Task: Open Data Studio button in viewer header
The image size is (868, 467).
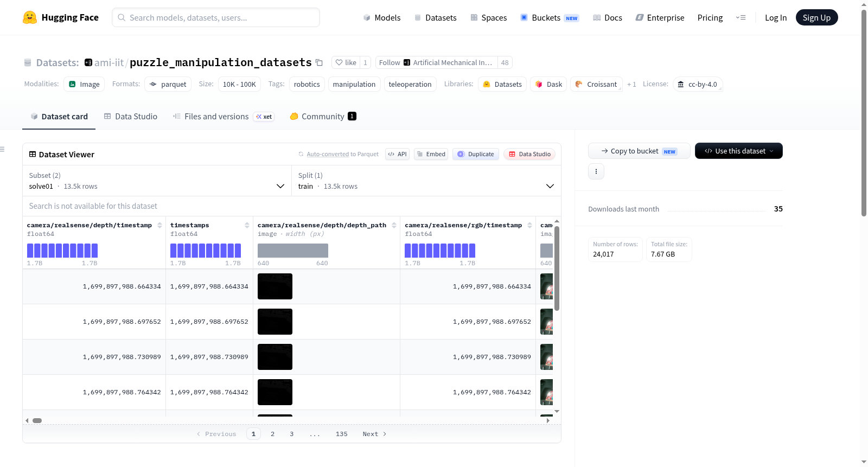Action: tap(529, 154)
